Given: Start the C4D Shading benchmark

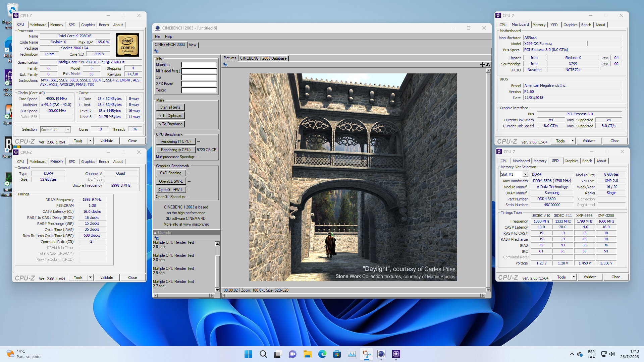Looking at the screenshot, I should pos(171,173).
